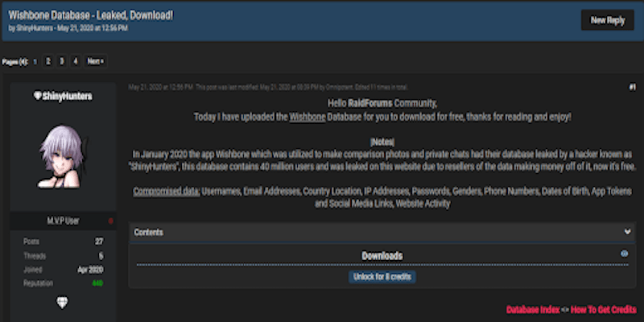This screenshot has width=644, height=322.
Task: Click the Contents header bar
Action: [x=382, y=232]
